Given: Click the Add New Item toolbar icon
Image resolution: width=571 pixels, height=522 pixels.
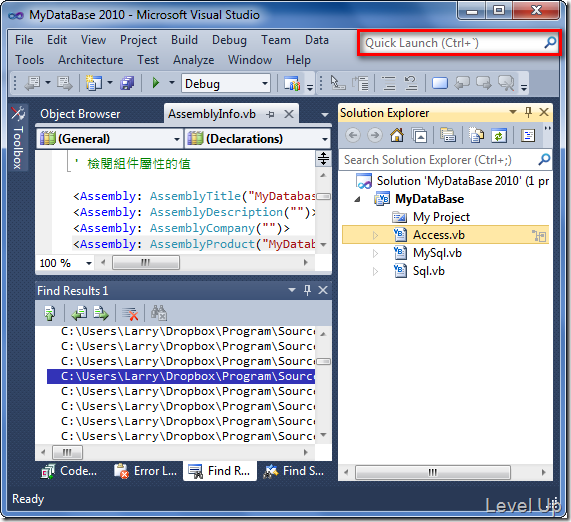Looking at the screenshot, I should [94, 83].
